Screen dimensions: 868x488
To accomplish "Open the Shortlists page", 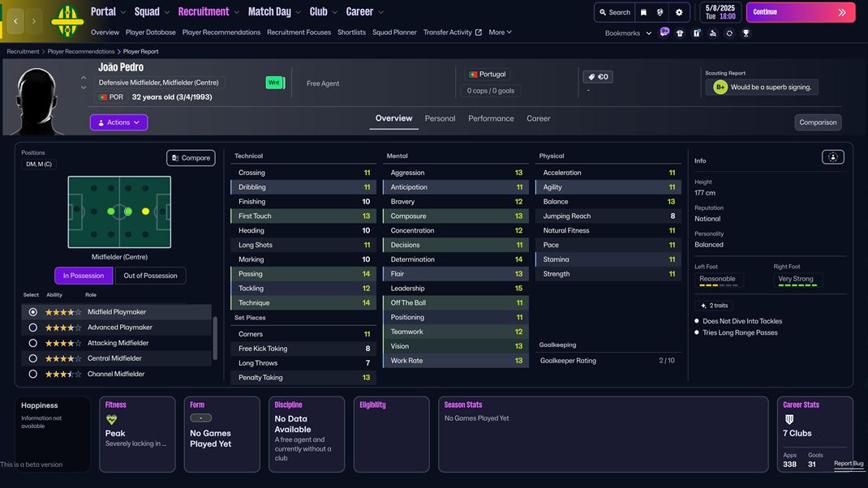I will pos(350,32).
